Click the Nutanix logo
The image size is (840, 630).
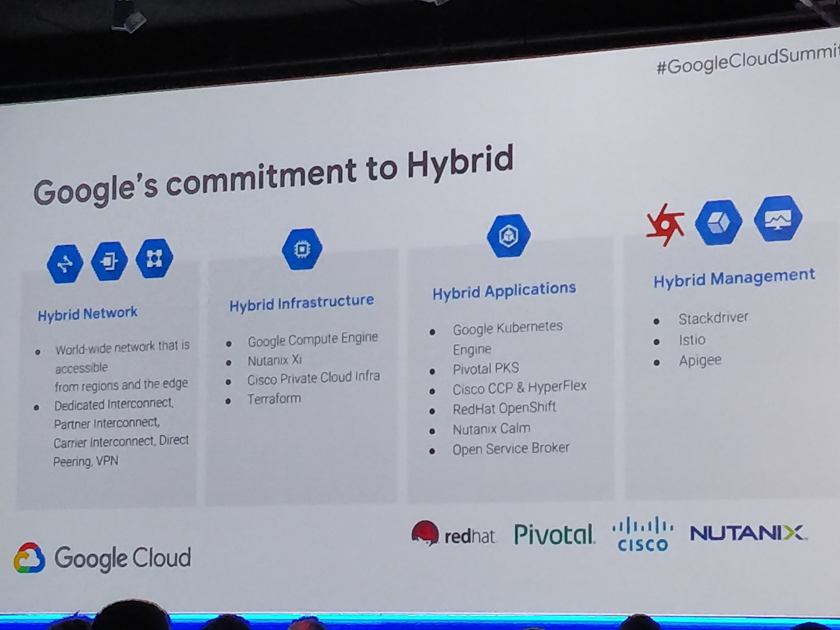pyautogui.click(x=748, y=532)
